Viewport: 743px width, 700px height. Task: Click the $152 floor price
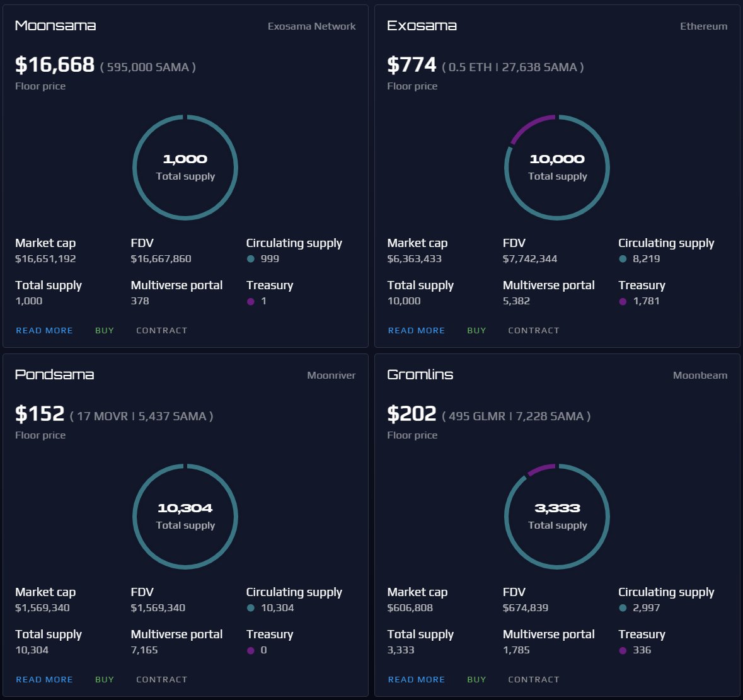pos(40,413)
